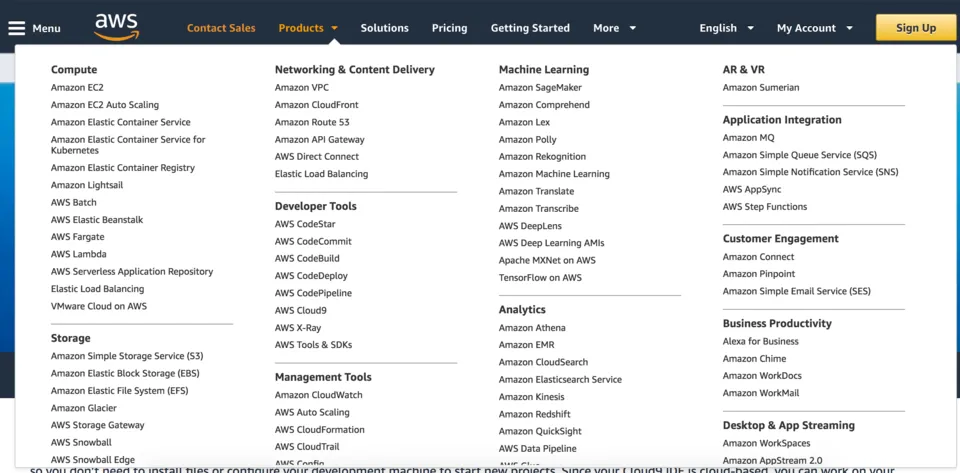Choose AWS CodePipeline
The image size is (960, 473).
click(313, 293)
